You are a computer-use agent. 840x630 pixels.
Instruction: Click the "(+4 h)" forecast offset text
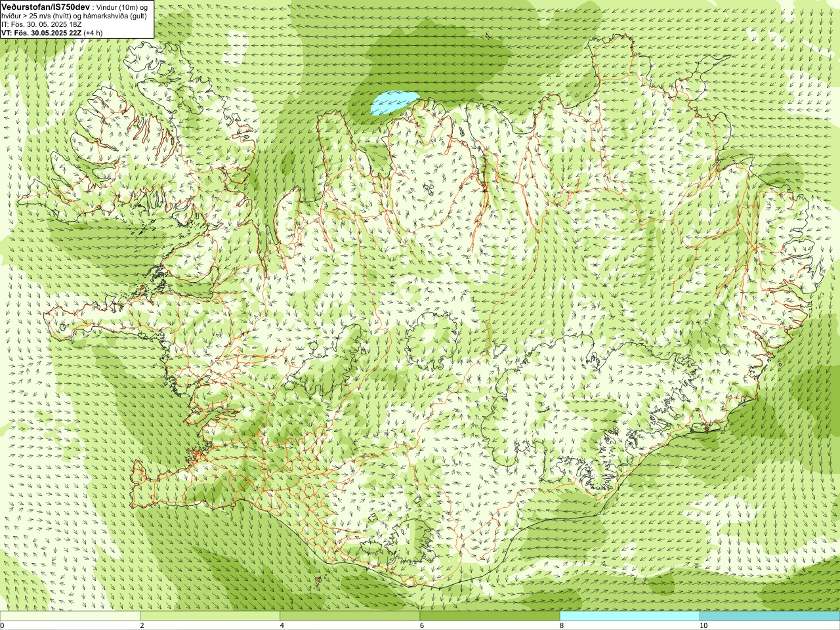click(x=93, y=32)
